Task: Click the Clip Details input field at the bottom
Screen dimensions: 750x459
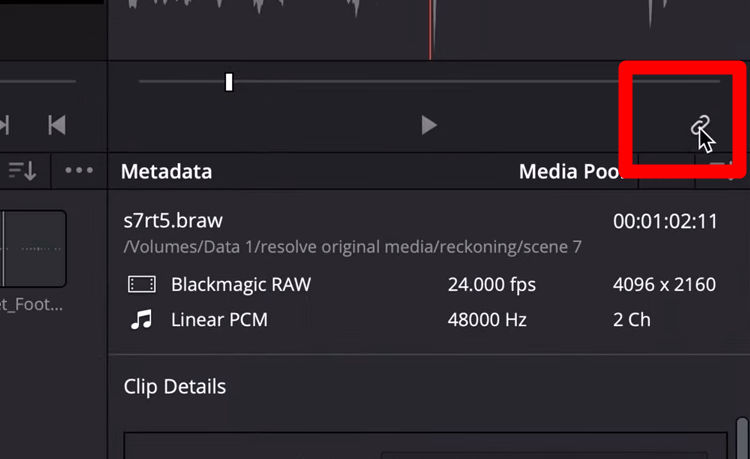Action: click(x=425, y=445)
